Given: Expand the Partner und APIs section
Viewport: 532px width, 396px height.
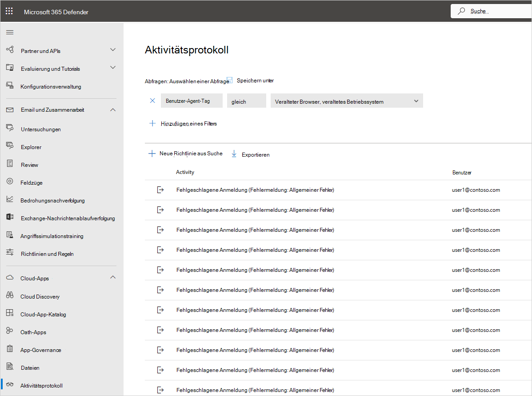Looking at the screenshot, I should tap(113, 50).
